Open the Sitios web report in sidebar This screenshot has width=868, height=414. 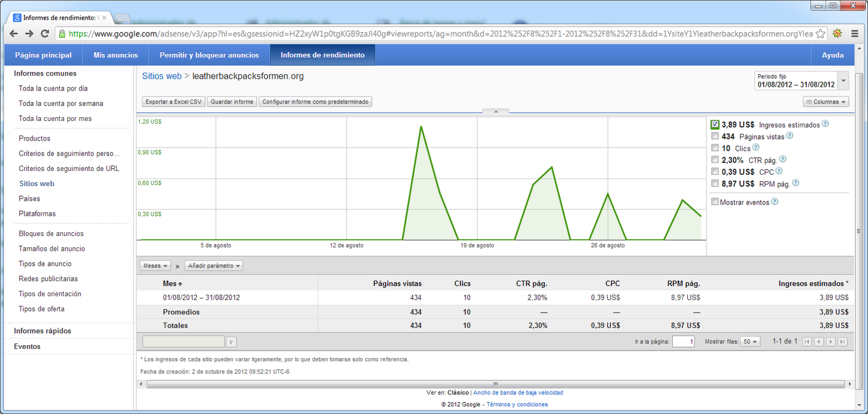point(37,183)
